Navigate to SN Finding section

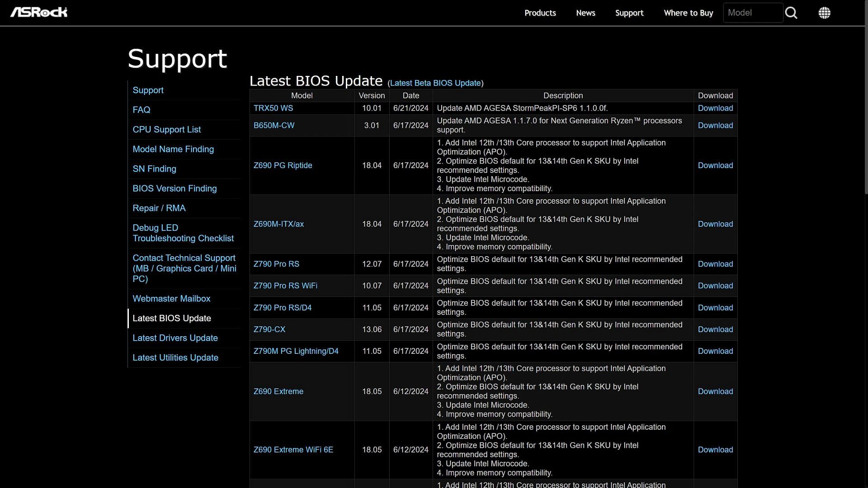[x=155, y=169]
